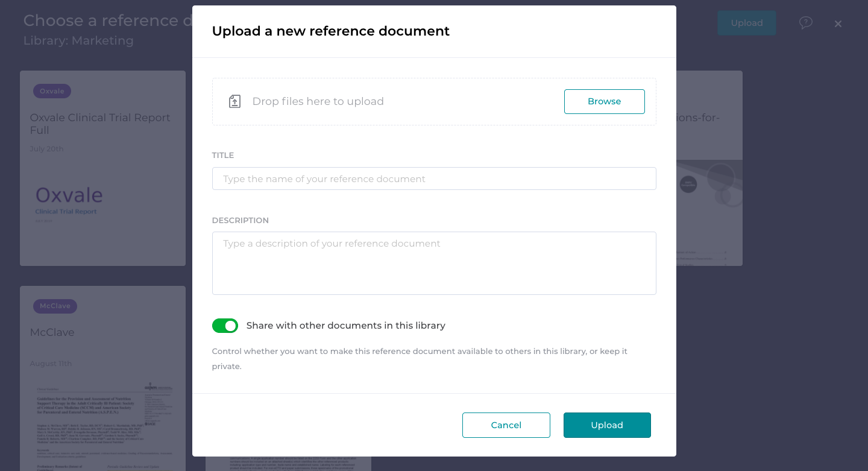Click the McClave guidelines page thumbnail

102,422
